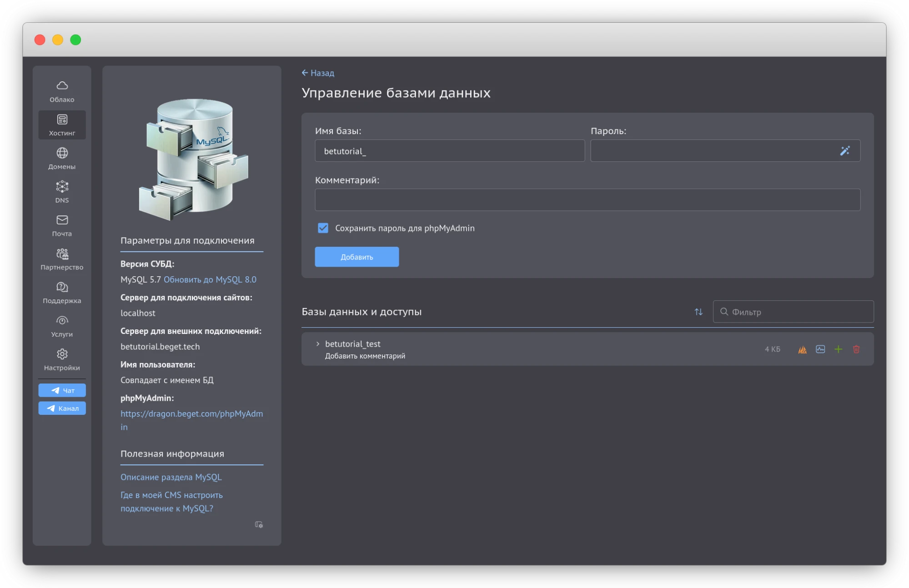The width and height of the screenshot is (909, 588).
Task: Generate password with magic wand icon
Action: point(844,151)
